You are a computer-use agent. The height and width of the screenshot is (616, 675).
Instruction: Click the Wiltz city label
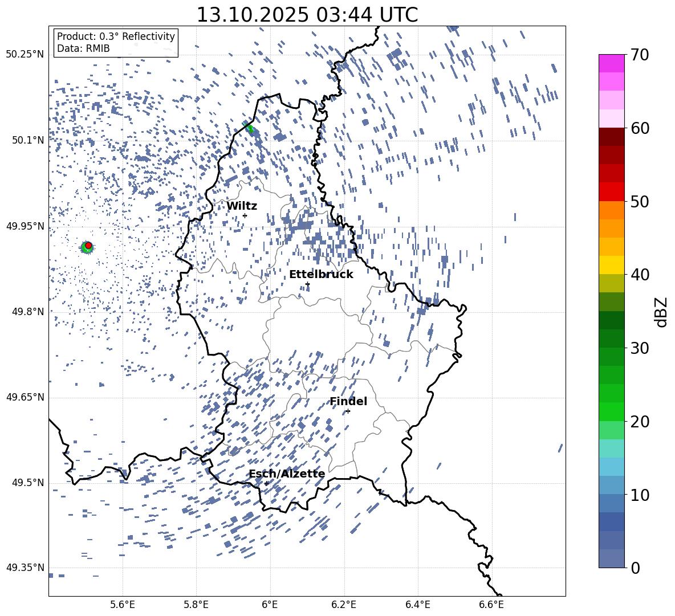click(x=242, y=206)
